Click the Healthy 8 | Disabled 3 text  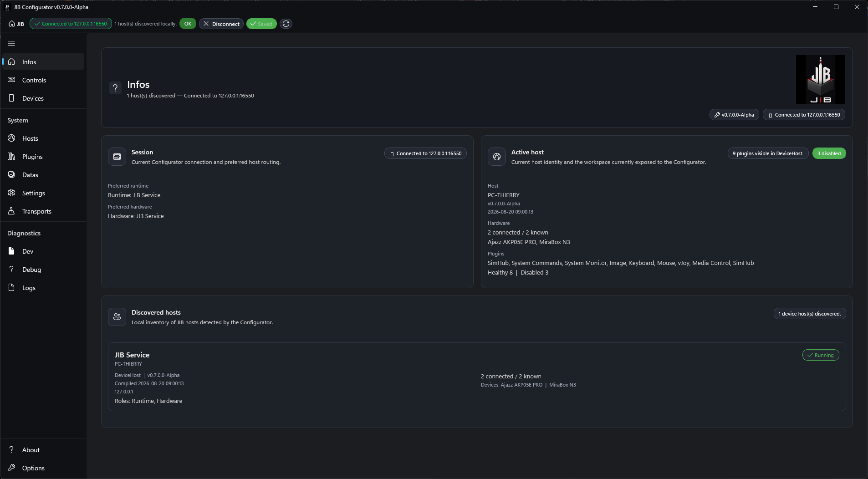coord(518,272)
